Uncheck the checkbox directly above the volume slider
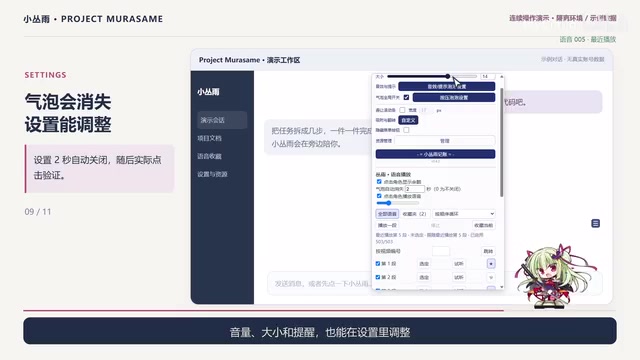The width and height of the screenshot is (640, 360). pos(379,196)
